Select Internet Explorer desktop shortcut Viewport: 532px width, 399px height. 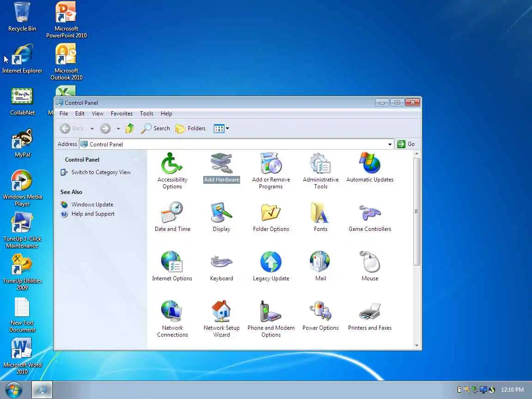(22, 59)
